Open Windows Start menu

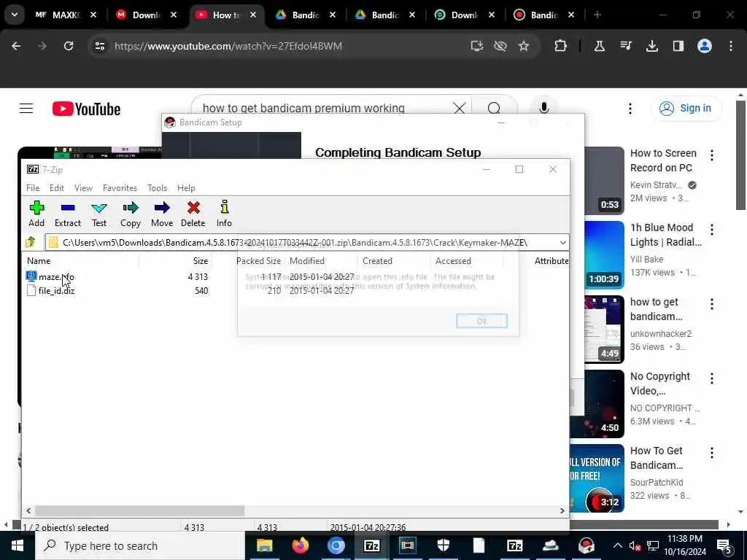tap(18, 545)
